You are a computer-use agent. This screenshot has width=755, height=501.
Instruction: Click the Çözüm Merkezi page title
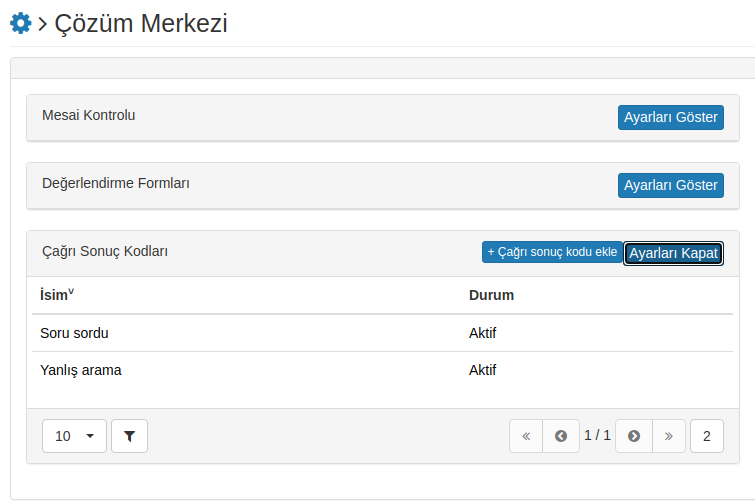click(x=141, y=23)
